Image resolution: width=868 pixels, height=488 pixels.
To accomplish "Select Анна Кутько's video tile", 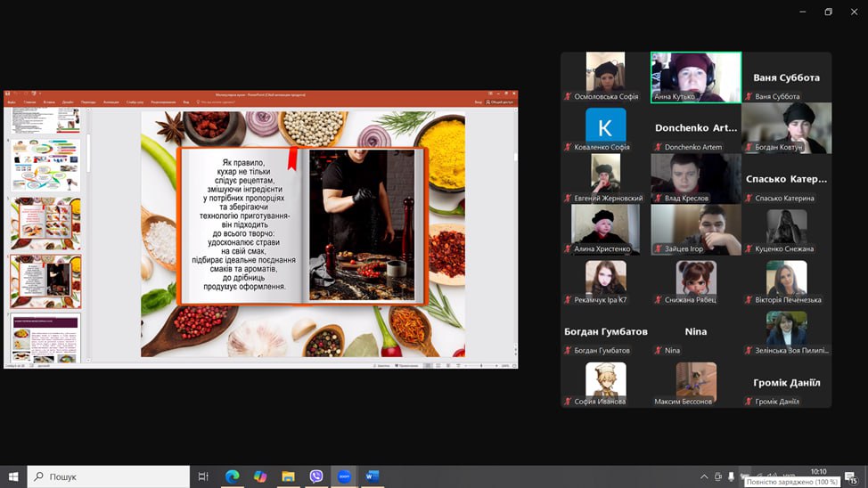I will click(x=695, y=77).
